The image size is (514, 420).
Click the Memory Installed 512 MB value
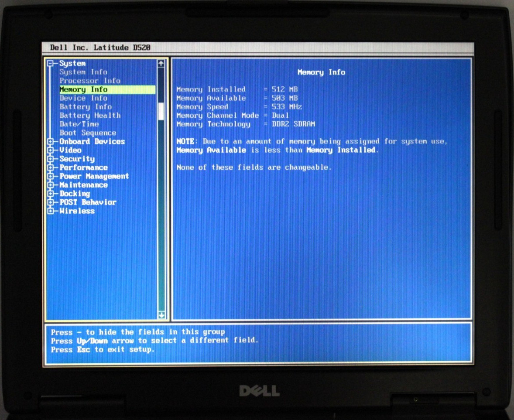tap(284, 89)
